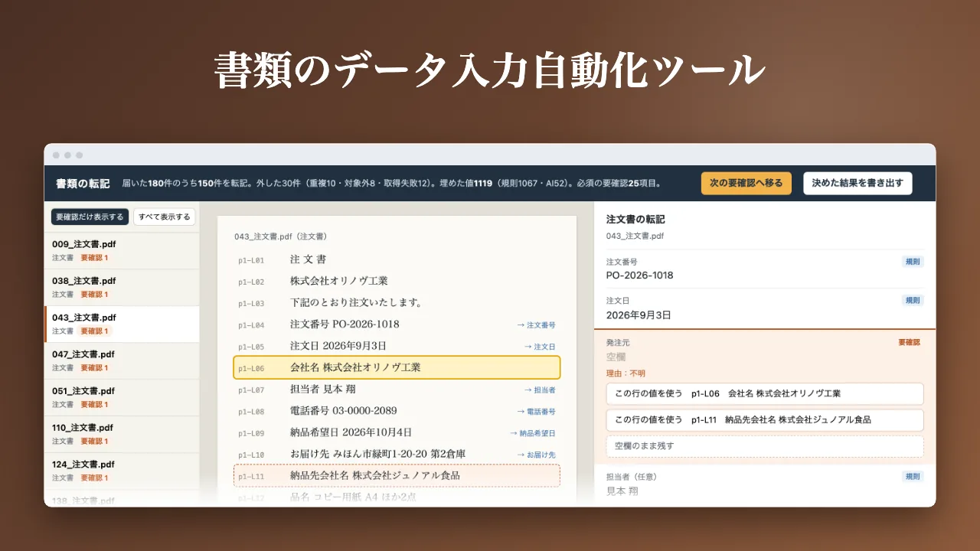
Task: Enable the 要確認だけ表示する filter
Action: tap(90, 217)
